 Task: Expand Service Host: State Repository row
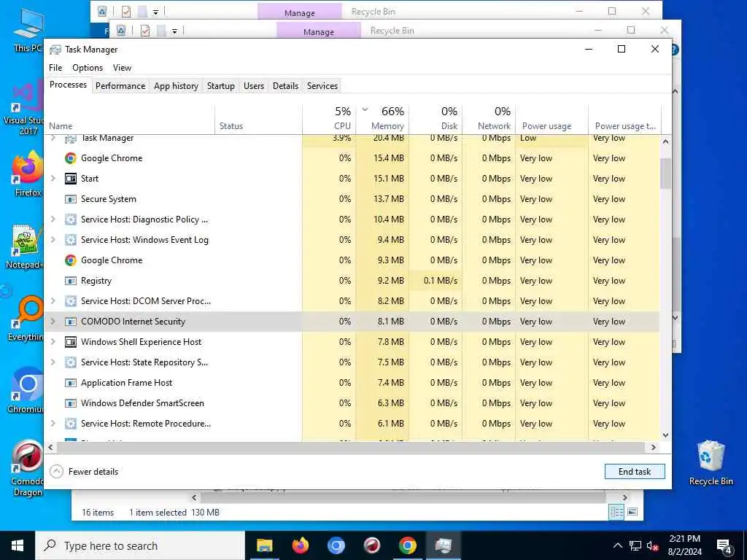pyautogui.click(x=53, y=362)
